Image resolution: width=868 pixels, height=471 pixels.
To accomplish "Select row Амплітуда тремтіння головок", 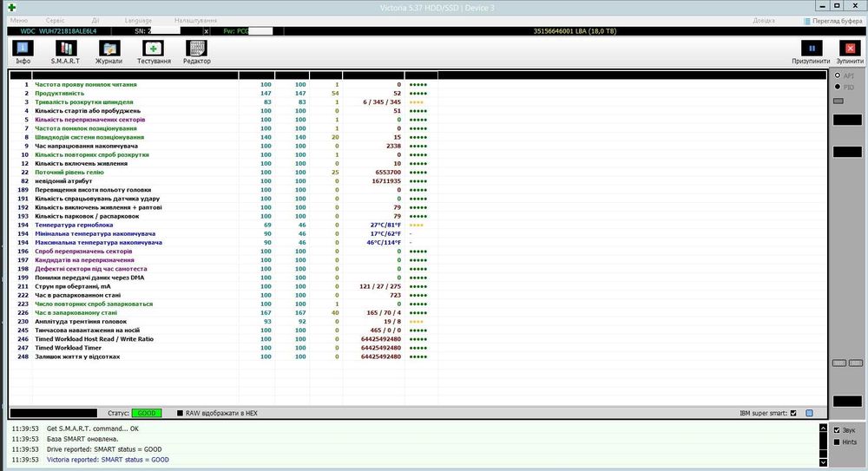I will click(418, 322).
